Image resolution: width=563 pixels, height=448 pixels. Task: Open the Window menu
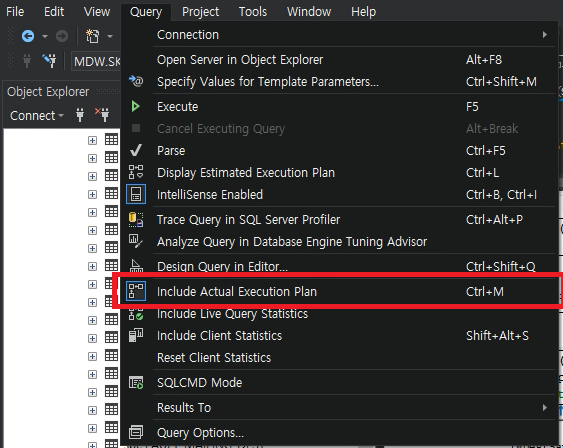309,12
